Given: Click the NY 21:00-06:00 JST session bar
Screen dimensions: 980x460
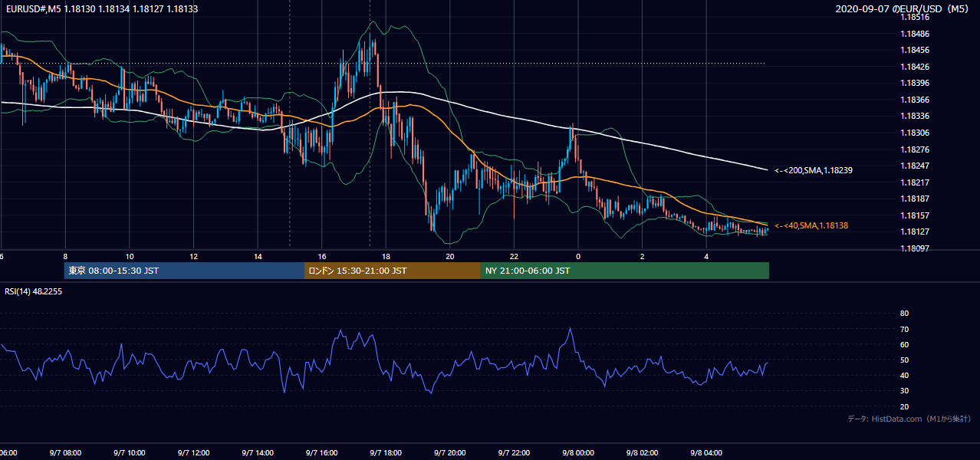Looking at the screenshot, I should point(625,271).
